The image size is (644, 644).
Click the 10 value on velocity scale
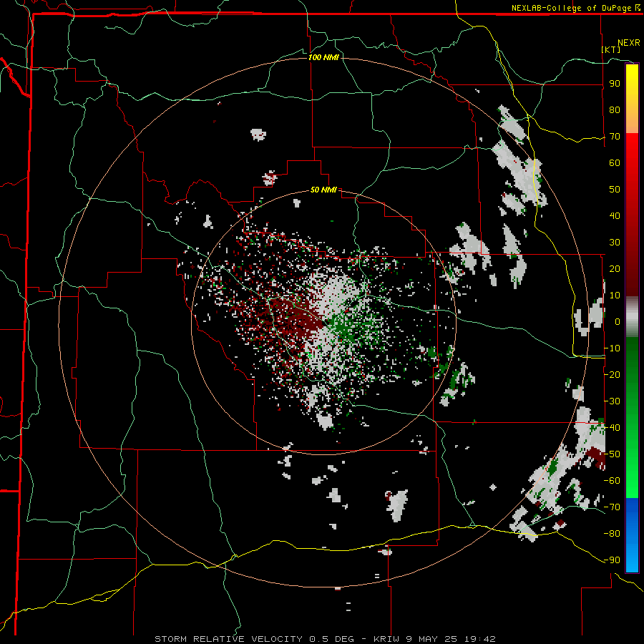pos(615,296)
